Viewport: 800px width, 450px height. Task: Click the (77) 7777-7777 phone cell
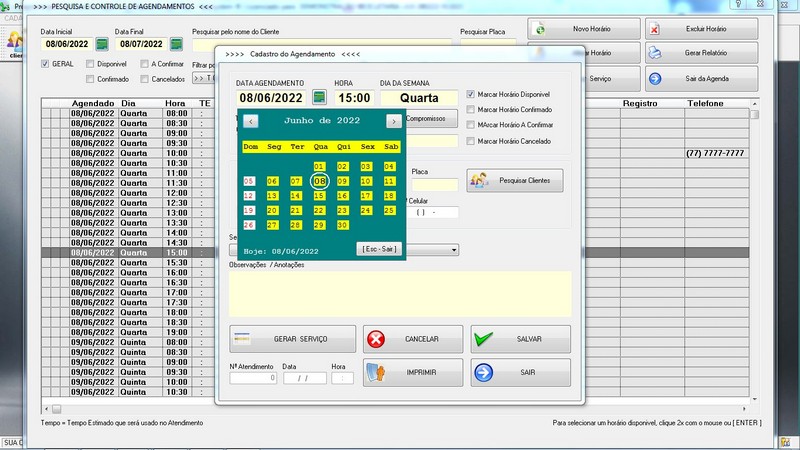pos(715,153)
